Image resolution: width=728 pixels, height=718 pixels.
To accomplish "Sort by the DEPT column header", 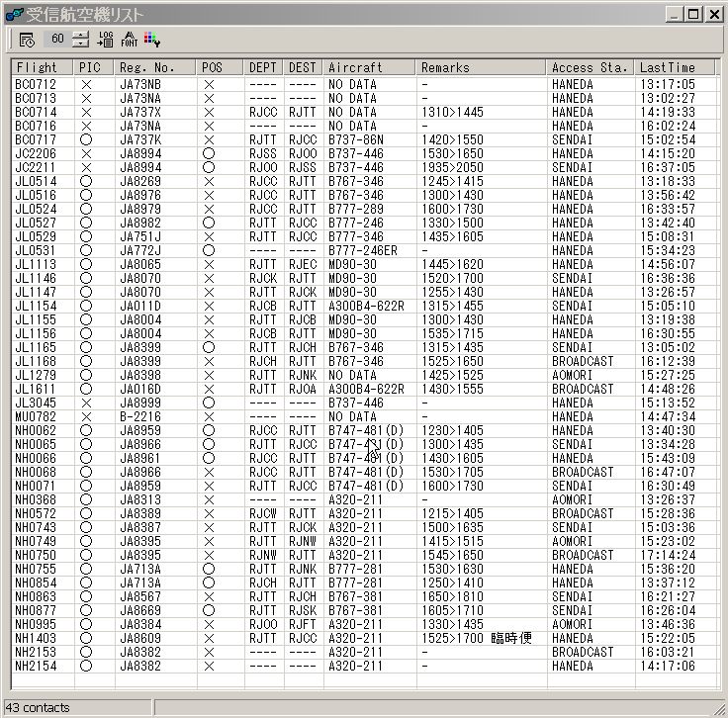I will click(263, 67).
